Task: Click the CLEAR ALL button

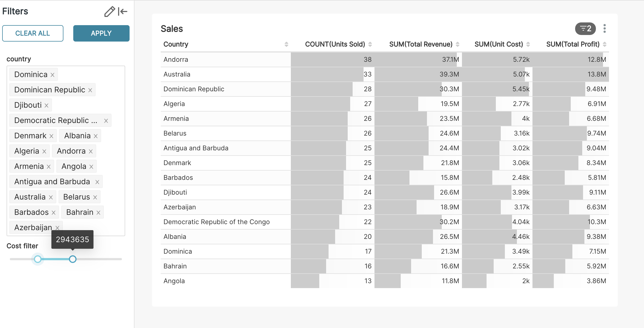Action: tap(33, 33)
